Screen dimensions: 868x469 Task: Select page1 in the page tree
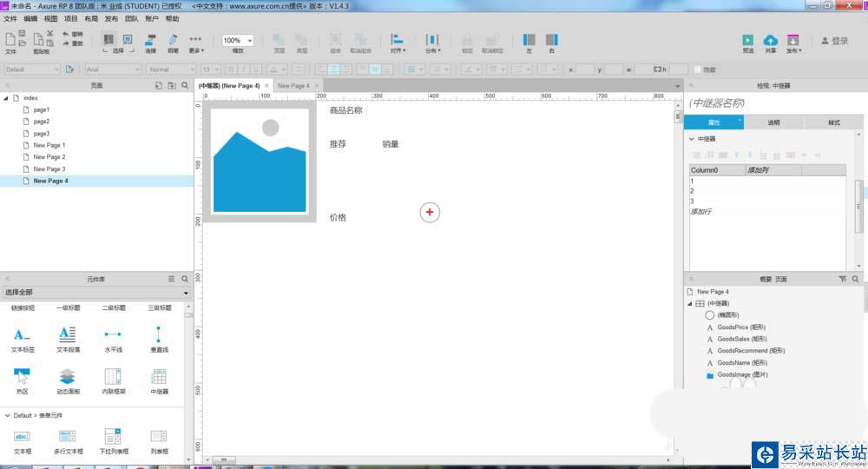41,109
